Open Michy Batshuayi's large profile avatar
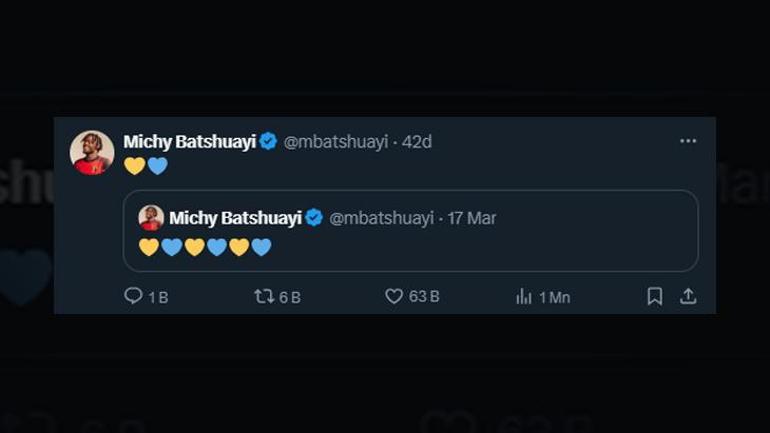The width and height of the screenshot is (770, 433). 91,153
